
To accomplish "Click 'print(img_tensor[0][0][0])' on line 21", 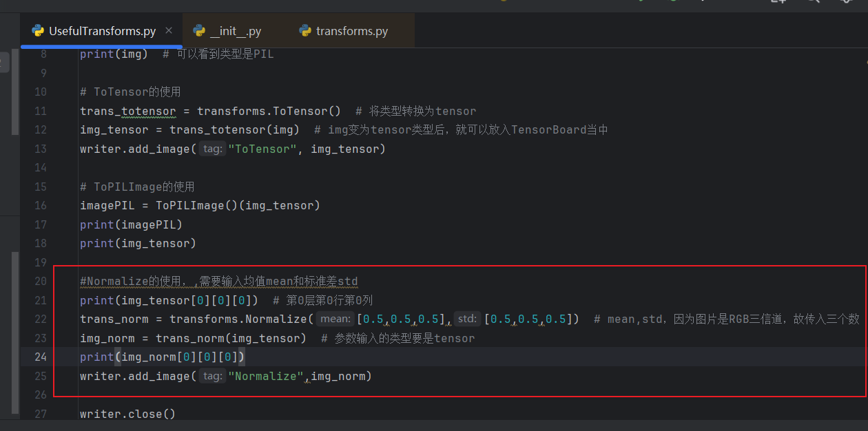I will [169, 300].
